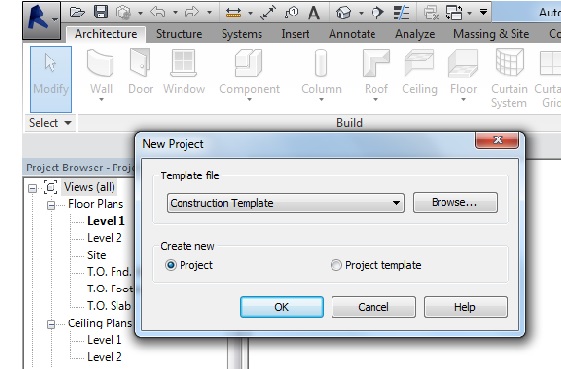Click the Undo arrow icon

pyautogui.click(x=158, y=12)
